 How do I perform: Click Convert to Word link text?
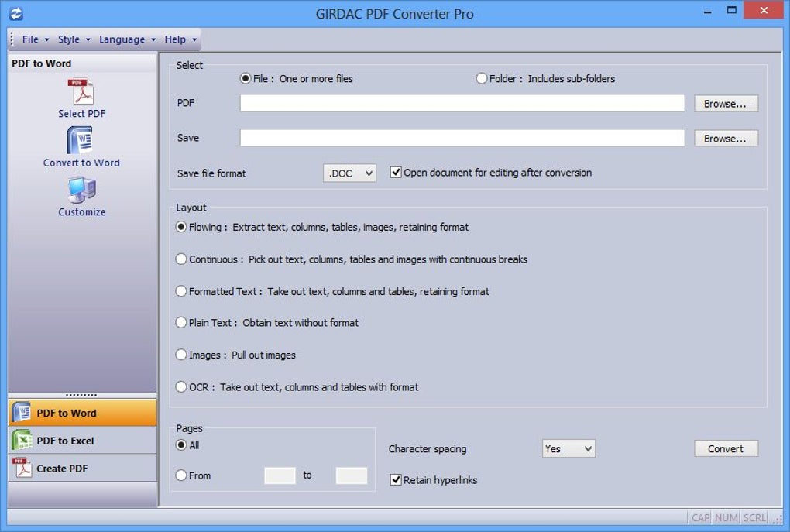click(81, 163)
